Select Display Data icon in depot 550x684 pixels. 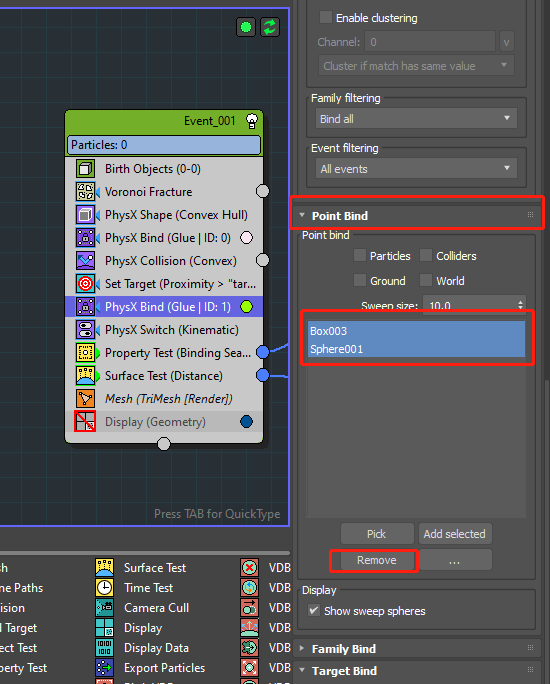tap(105, 648)
